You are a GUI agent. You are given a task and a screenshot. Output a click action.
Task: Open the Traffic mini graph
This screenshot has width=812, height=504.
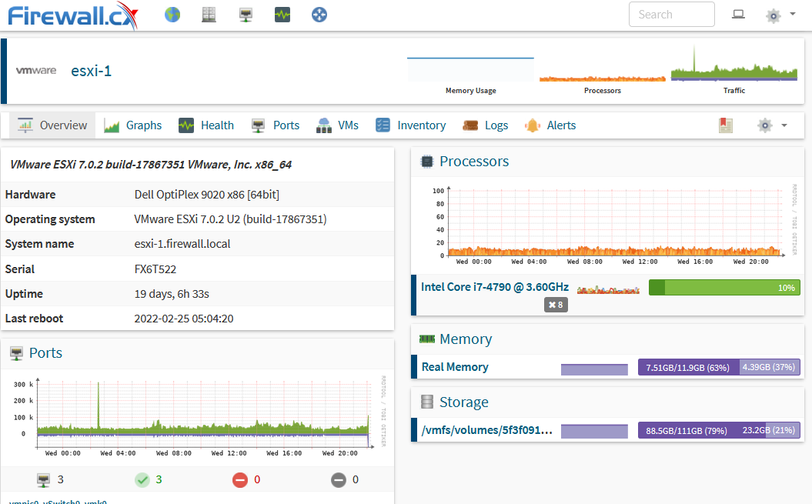click(x=733, y=65)
